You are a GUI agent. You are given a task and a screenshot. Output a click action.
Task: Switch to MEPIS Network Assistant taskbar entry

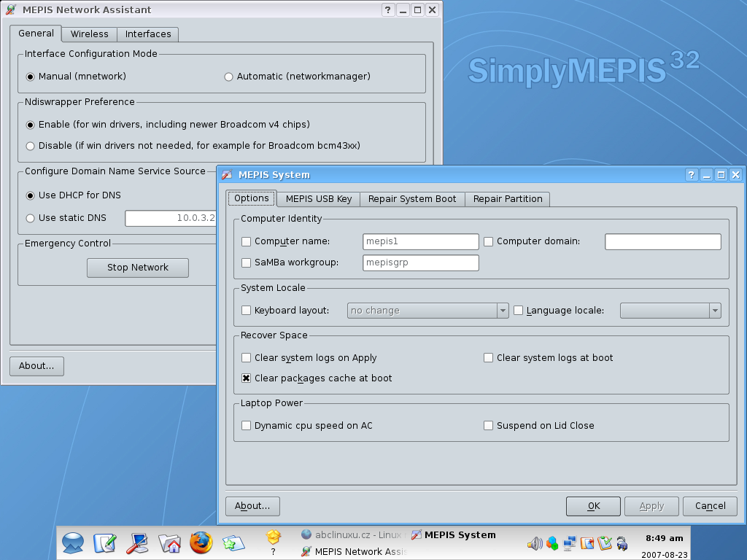355,551
